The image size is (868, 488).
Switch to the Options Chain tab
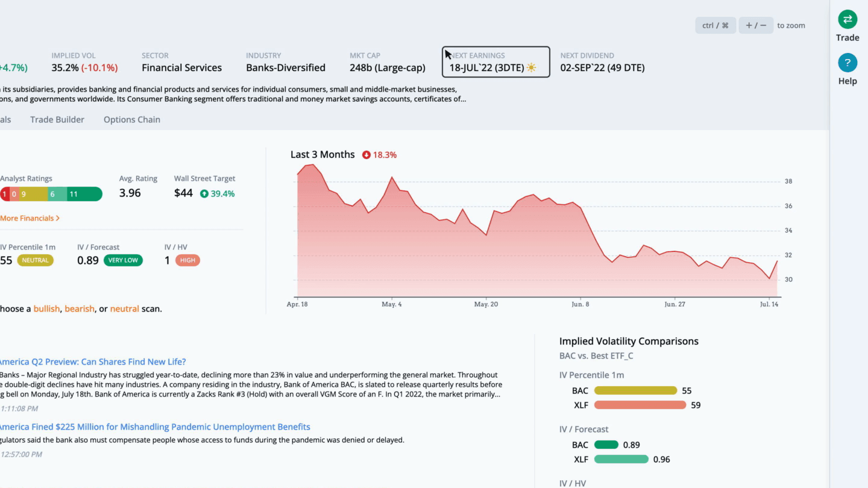[132, 119]
